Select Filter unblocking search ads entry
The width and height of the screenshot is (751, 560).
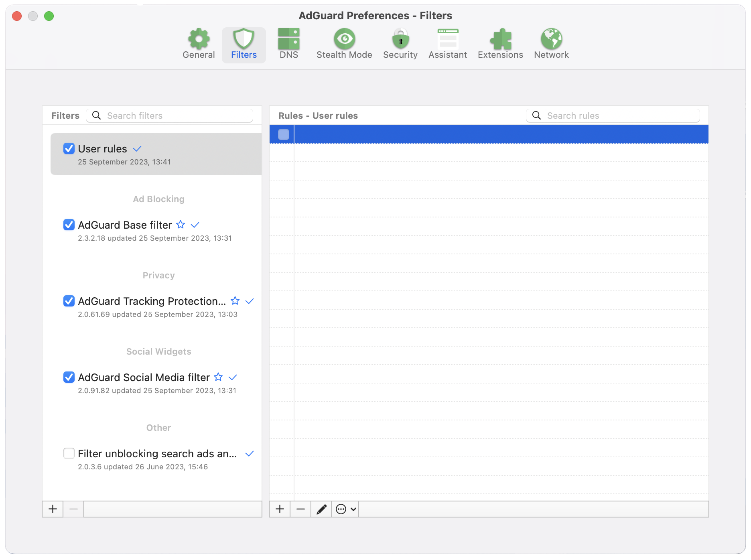tap(156, 459)
